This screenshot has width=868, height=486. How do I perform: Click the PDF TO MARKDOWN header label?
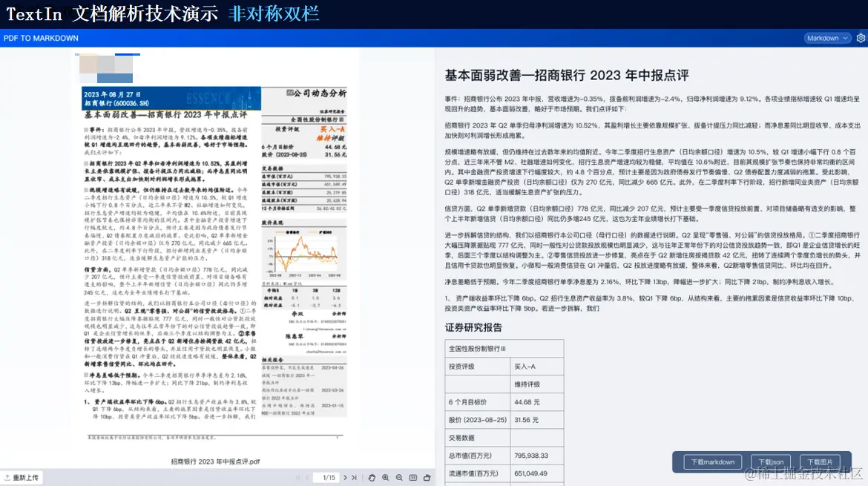(41, 38)
